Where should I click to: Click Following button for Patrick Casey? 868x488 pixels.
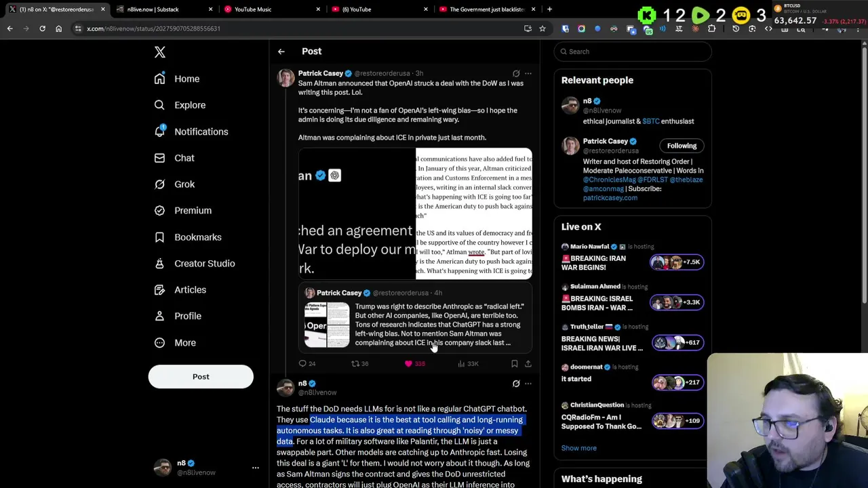[682, 146]
